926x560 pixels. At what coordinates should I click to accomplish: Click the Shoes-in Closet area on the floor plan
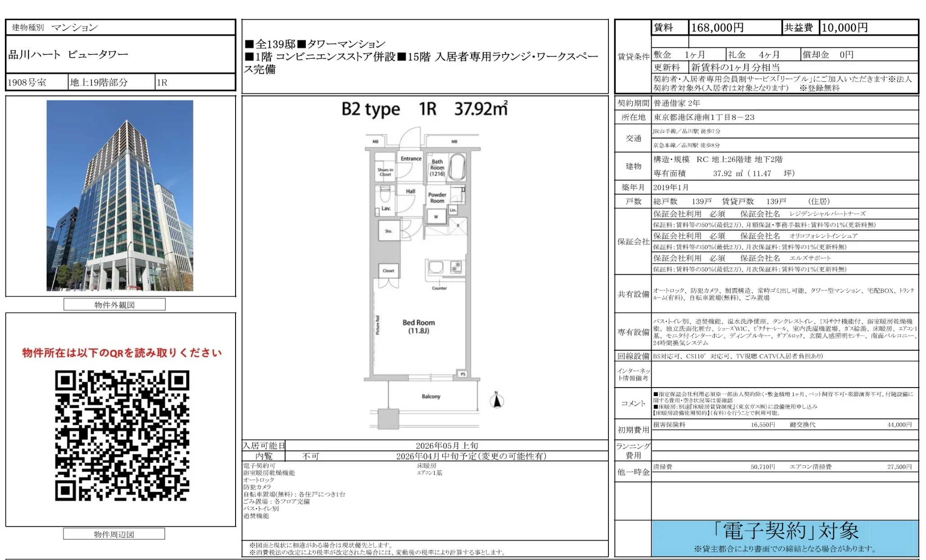(385, 172)
